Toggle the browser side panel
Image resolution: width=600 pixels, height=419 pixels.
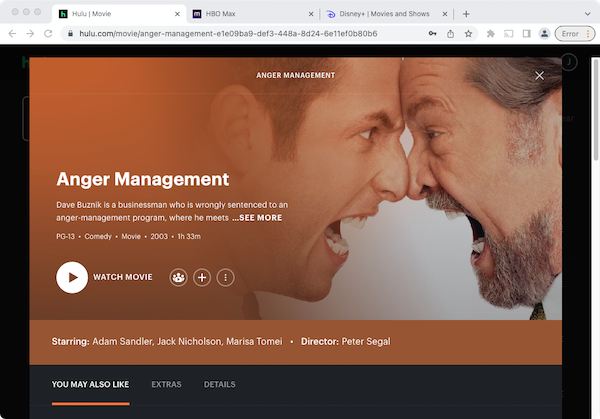(x=527, y=34)
